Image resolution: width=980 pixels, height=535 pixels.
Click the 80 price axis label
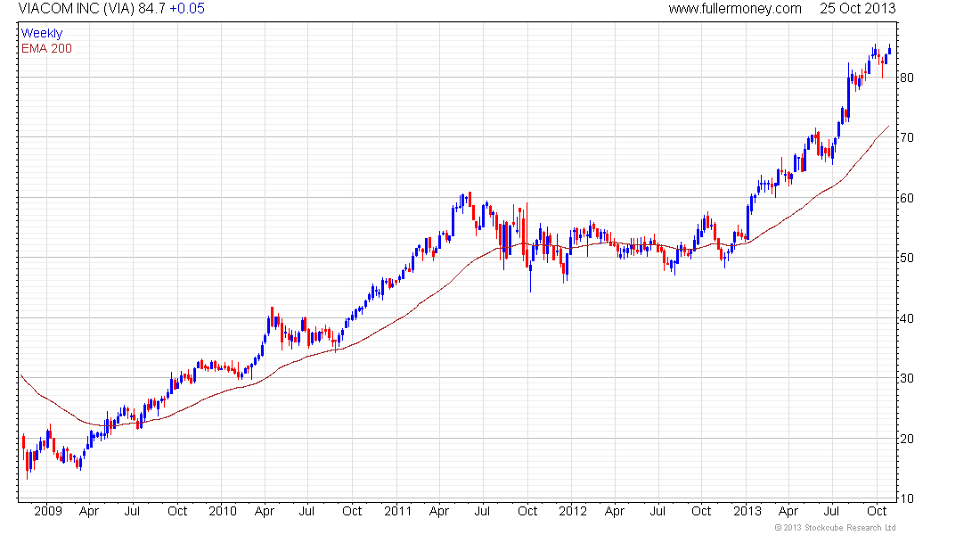pos(906,78)
